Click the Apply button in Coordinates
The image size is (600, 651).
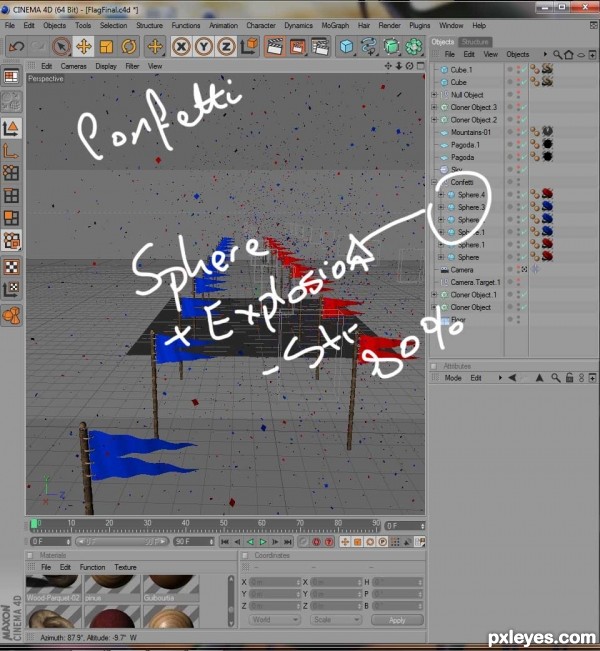(x=397, y=619)
